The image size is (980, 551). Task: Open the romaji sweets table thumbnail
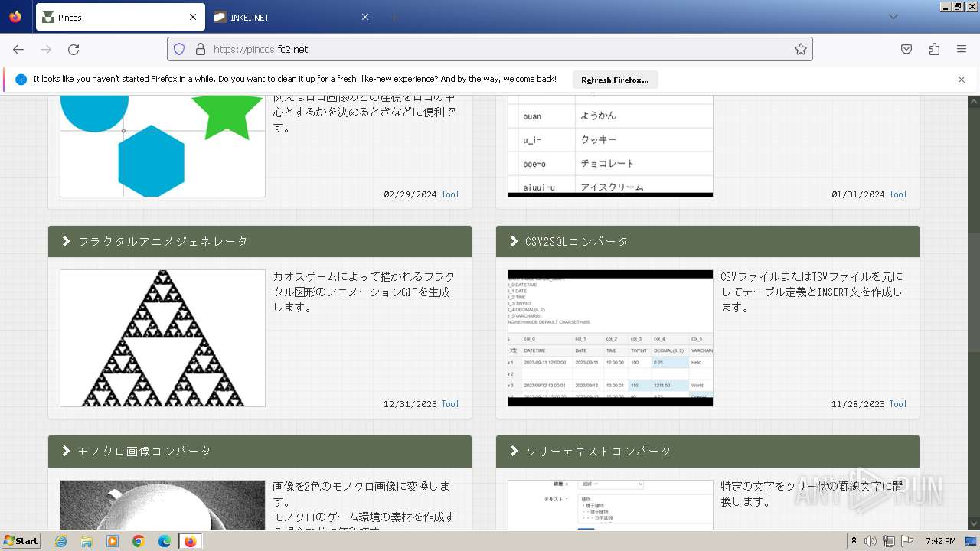[610, 146]
